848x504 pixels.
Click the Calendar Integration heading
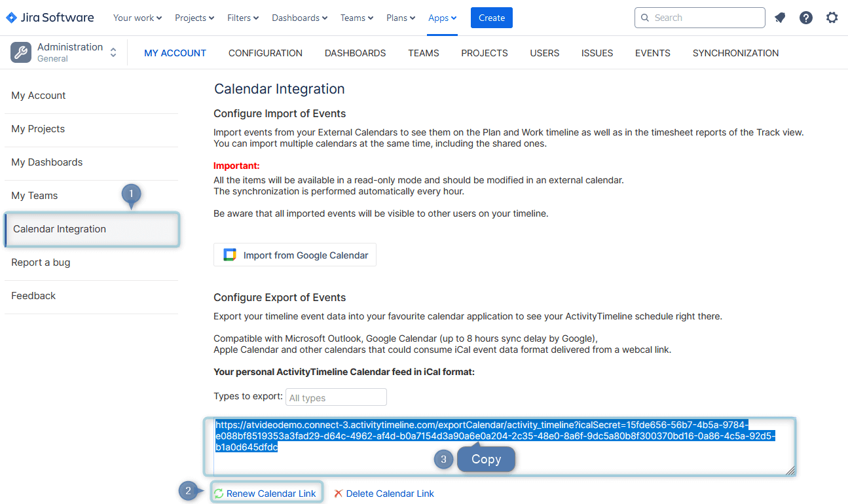280,89
